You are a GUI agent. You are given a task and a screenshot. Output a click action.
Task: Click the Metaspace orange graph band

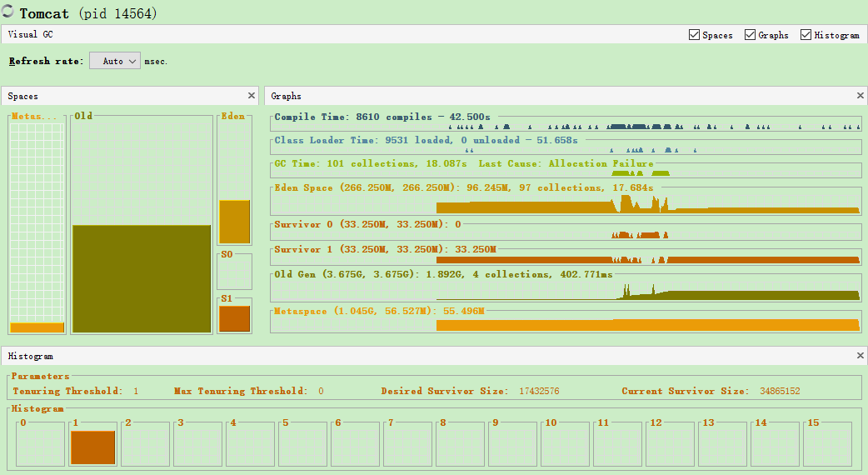pyautogui.click(x=648, y=325)
